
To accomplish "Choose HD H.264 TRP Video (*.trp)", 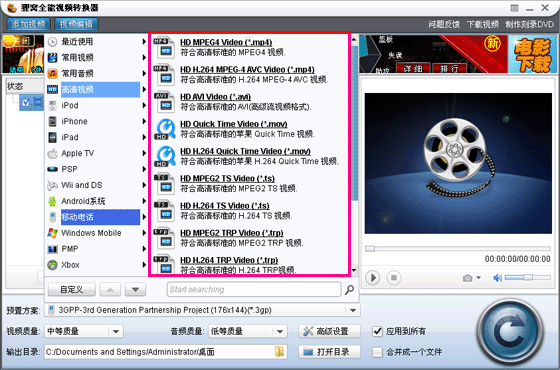I will click(x=229, y=260).
